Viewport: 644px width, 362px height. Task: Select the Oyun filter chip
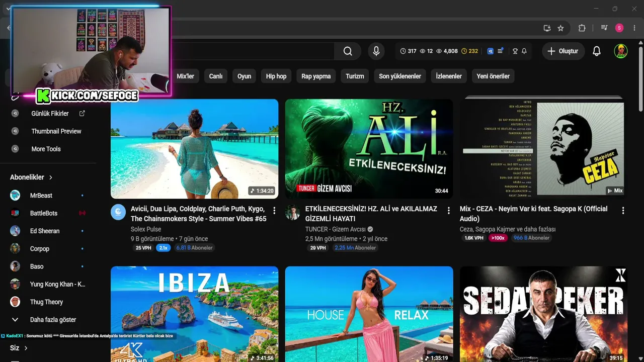tap(245, 76)
